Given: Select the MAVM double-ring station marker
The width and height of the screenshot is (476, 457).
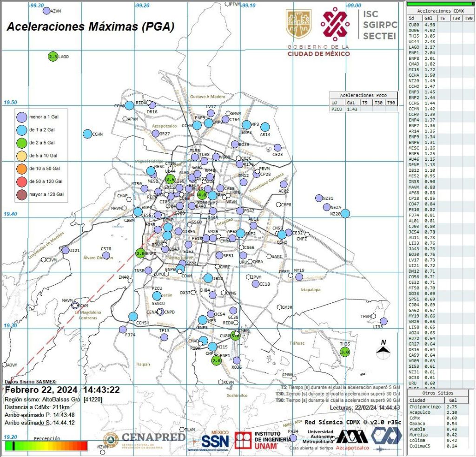Looking at the screenshot, I should pyautogui.click(x=75, y=305).
